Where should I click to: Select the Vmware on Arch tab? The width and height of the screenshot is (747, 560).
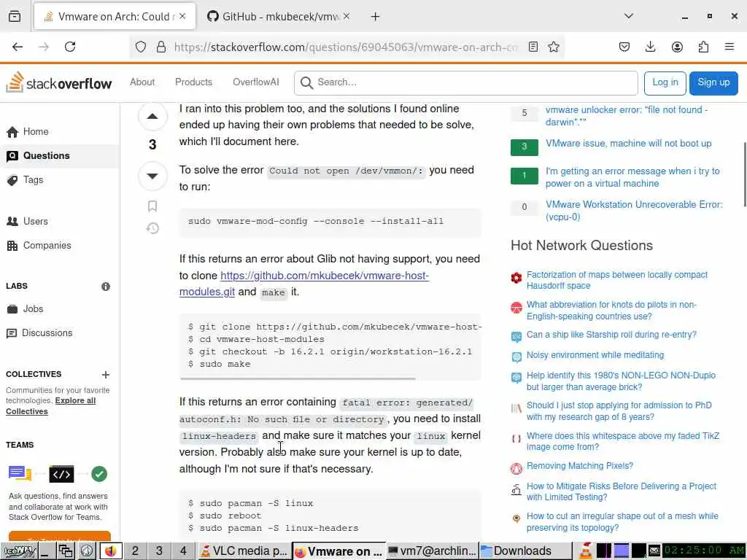click(115, 17)
